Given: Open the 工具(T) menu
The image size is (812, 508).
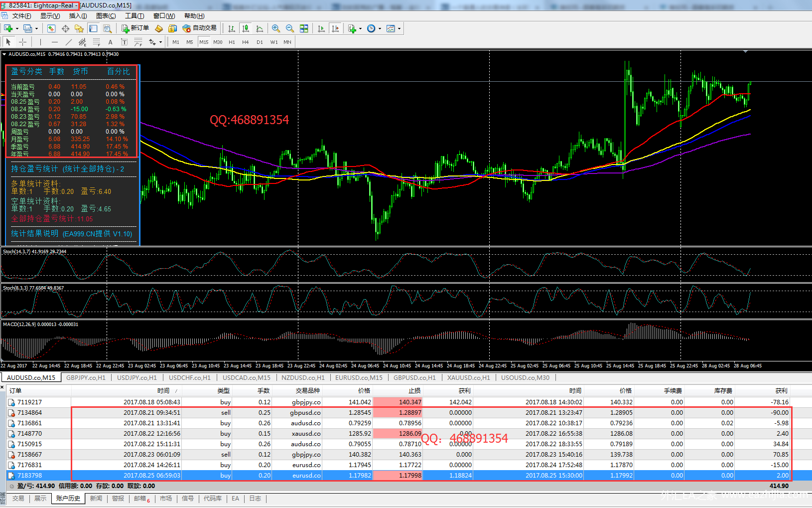Looking at the screenshot, I should (135, 16).
